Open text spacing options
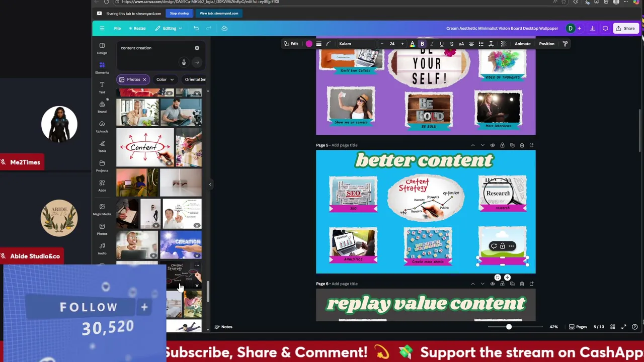Viewport: 644px width, 362px height. (491, 44)
